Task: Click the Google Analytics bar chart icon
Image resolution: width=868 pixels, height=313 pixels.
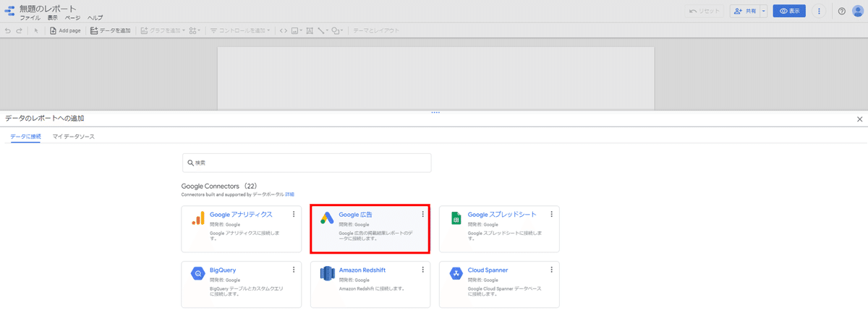Action: point(198,218)
